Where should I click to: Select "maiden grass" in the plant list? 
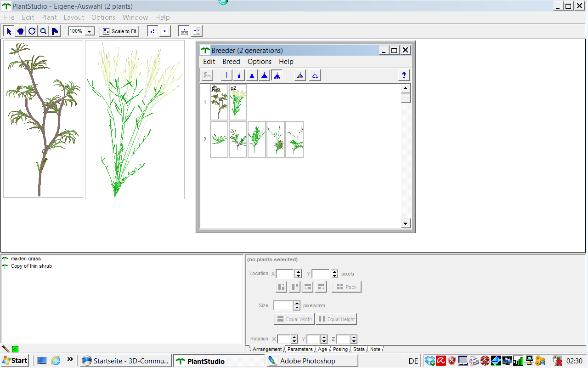tap(26, 259)
